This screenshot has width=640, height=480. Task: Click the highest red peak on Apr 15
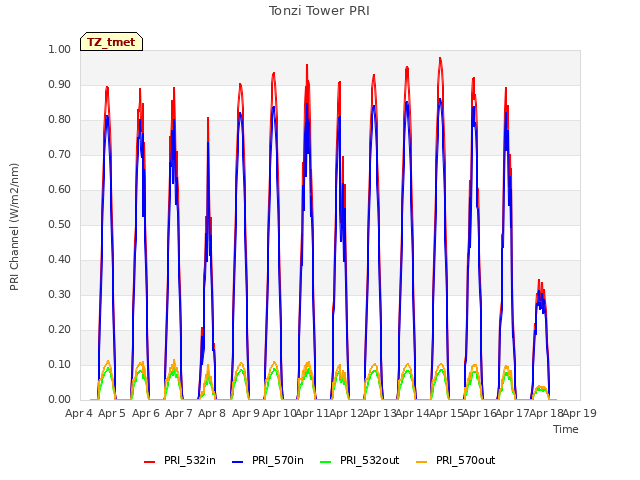click(x=440, y=58)
